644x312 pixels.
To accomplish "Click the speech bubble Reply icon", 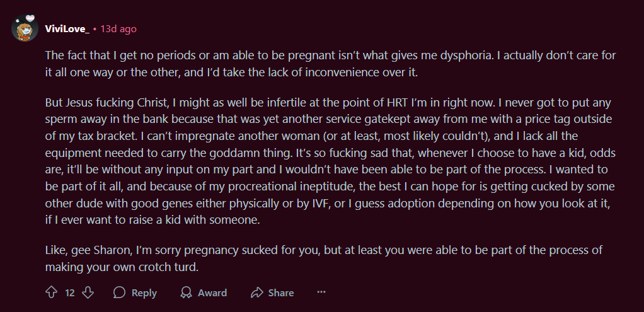I will (x=120, y=292).
